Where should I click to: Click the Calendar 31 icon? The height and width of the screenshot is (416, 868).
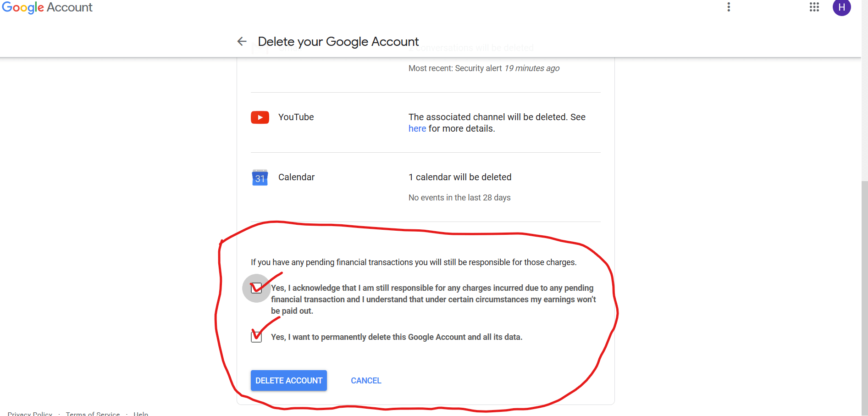pyautogui.click(x=260, y=177)
